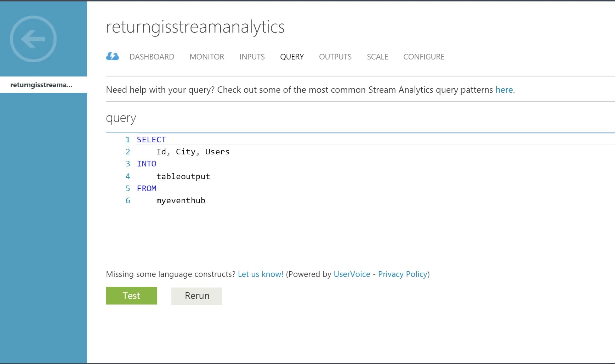Click 'myeventhub' in the query editor
The width and height of the screenshot is (615, 364).
pyautogui.click(x=181, y=200)
